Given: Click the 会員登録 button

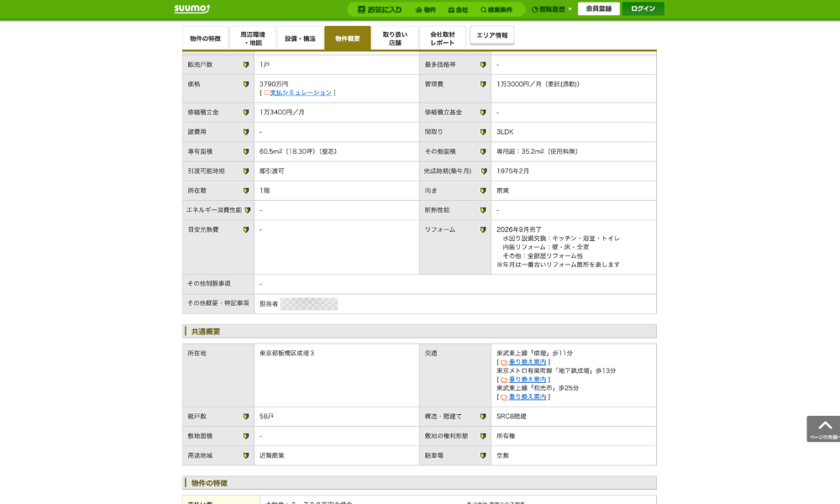Looking at the screenshot, I should pos(599,8).
